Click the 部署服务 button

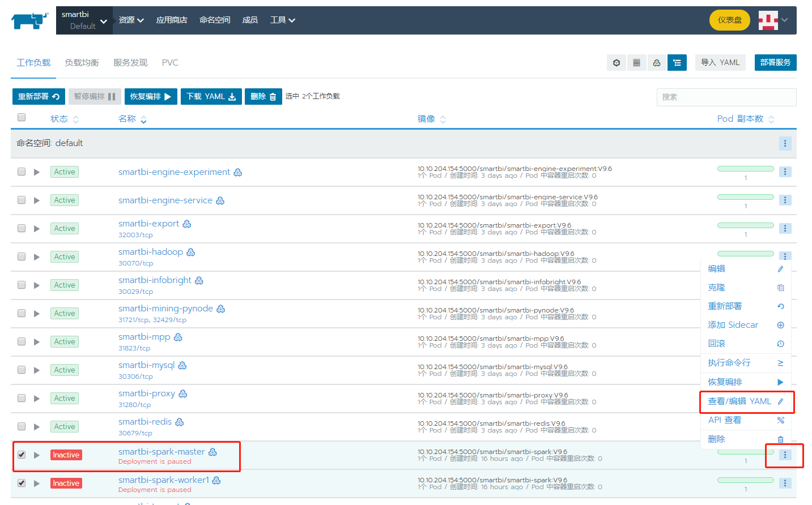coord(776,63)
